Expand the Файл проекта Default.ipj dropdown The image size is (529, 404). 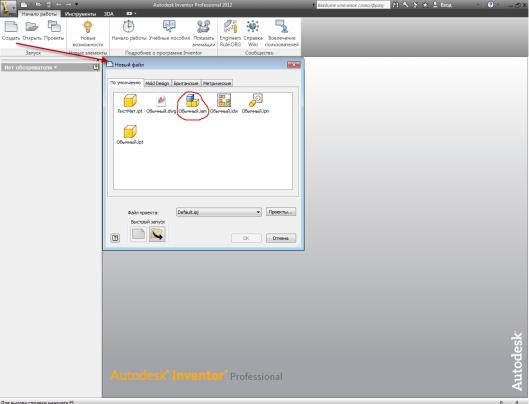(x=258, y=212)
